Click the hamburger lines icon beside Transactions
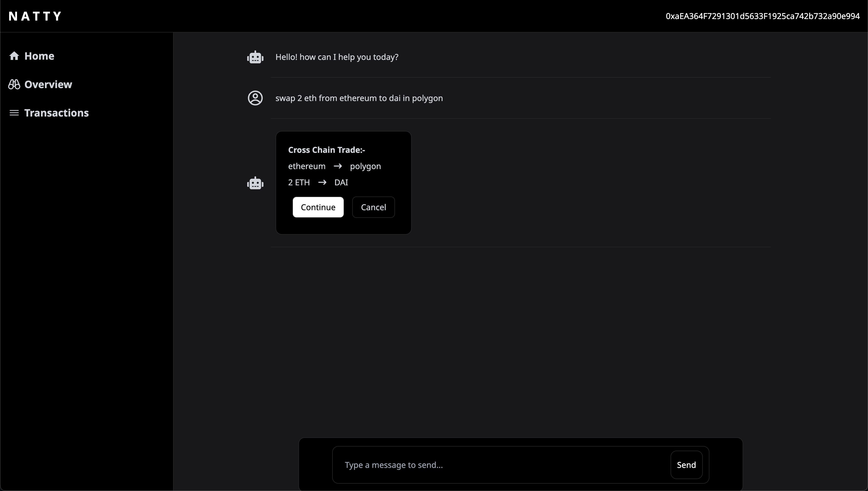868x491 pixels. coord(14,113)
